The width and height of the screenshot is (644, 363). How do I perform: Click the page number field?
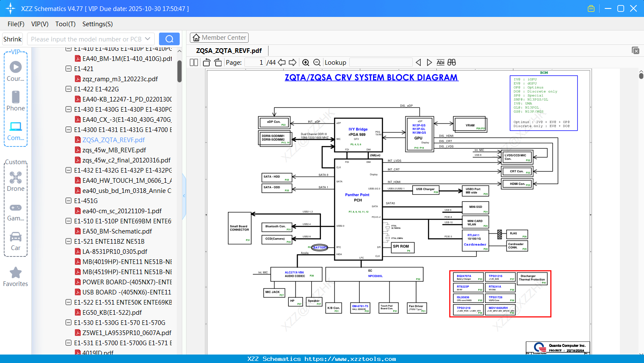click(x=255, y=63)
